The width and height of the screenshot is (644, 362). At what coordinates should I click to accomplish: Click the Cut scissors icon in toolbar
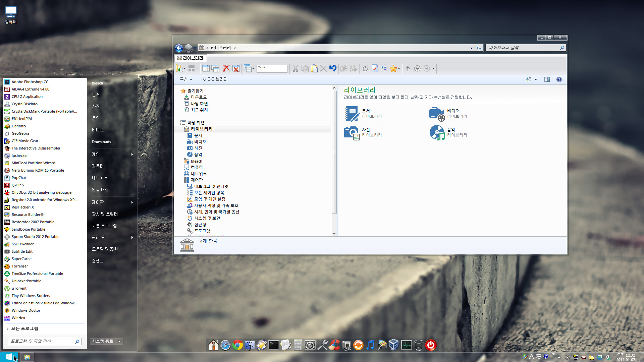pos(295,68)
